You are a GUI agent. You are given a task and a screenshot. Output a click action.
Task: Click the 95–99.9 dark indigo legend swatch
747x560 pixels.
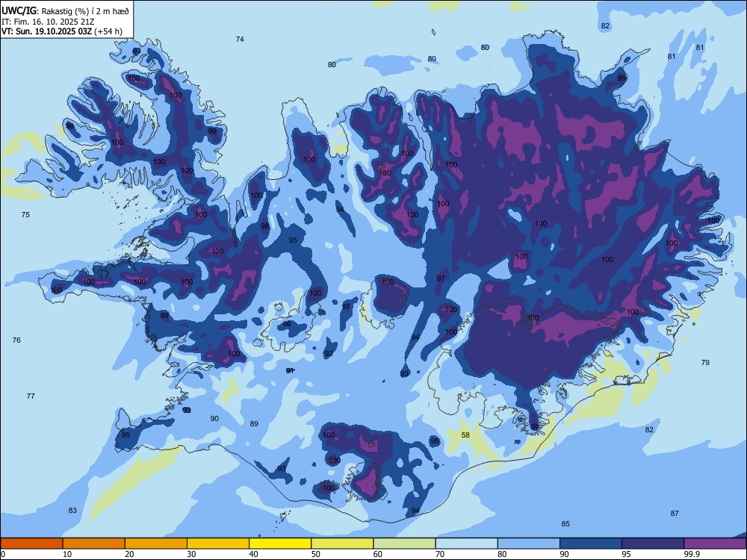[653, 544]
